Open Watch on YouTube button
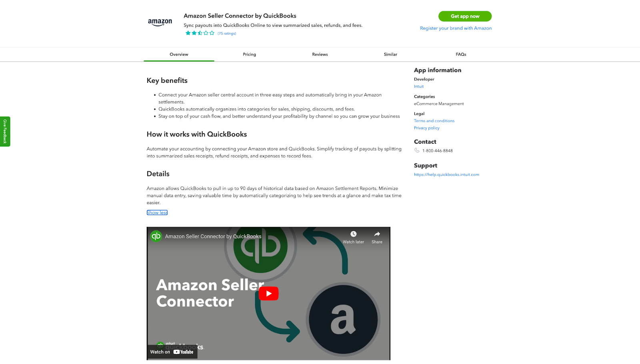The width and height of the screenshot is (640, 364). pos(172,352)
